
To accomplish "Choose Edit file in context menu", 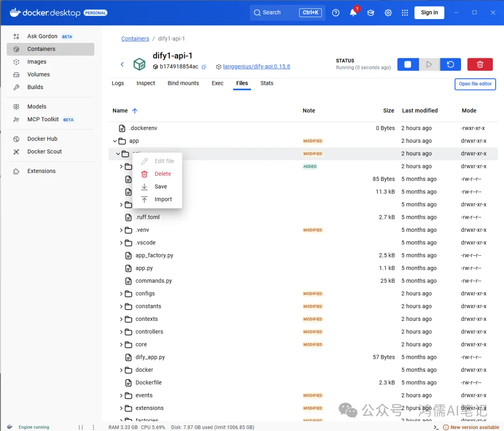I will coord(157,161).
